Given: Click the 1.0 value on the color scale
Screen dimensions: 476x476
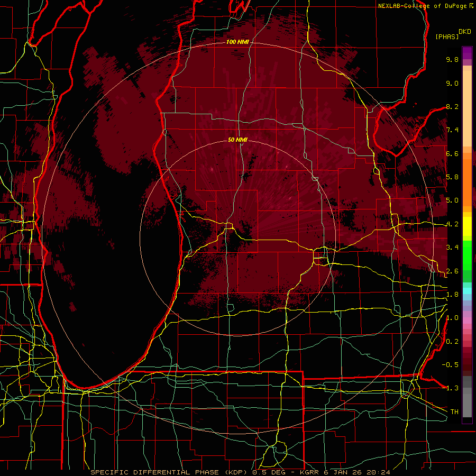Looking at the screenshot, I should tap(452, 318).
